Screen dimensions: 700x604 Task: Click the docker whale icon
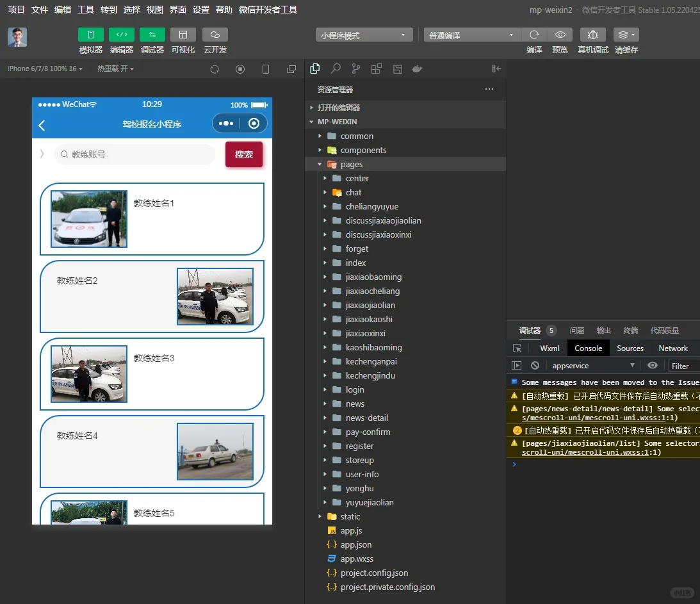click(418, 69)
